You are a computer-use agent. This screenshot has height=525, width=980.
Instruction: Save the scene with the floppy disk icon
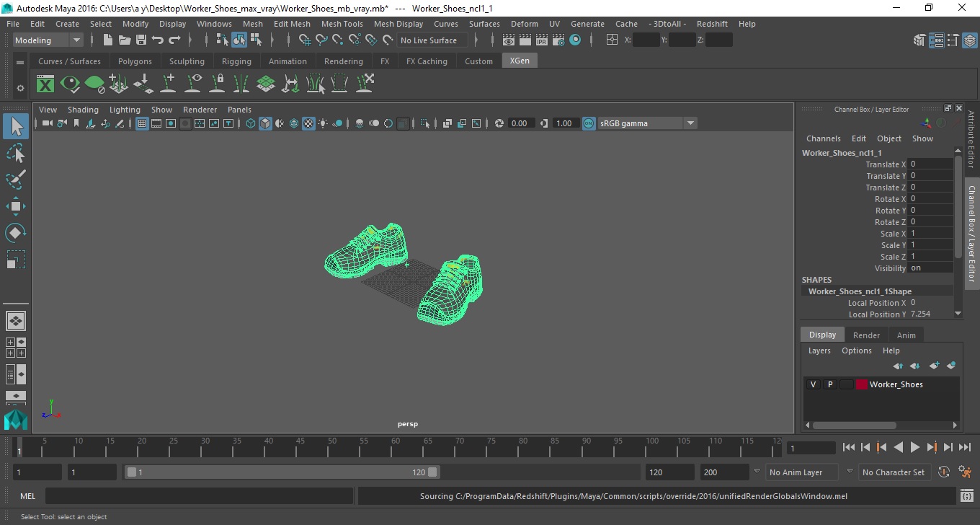click(141, 40)
